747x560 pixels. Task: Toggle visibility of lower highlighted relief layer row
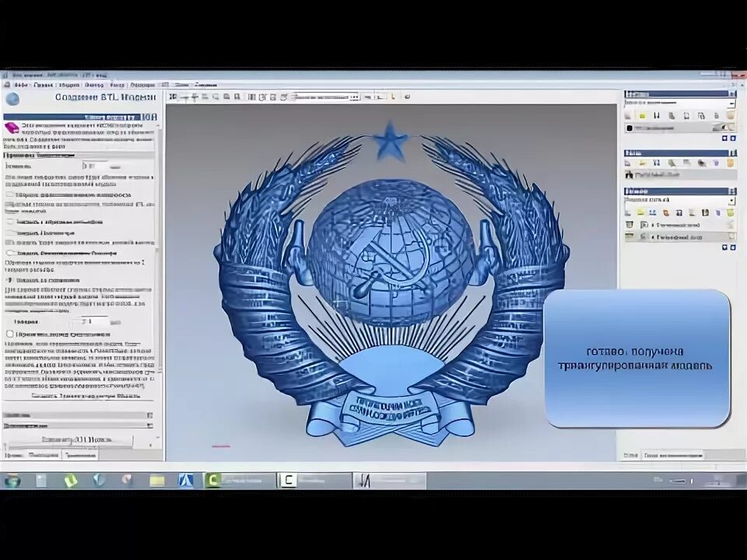(x=629, y=236)
